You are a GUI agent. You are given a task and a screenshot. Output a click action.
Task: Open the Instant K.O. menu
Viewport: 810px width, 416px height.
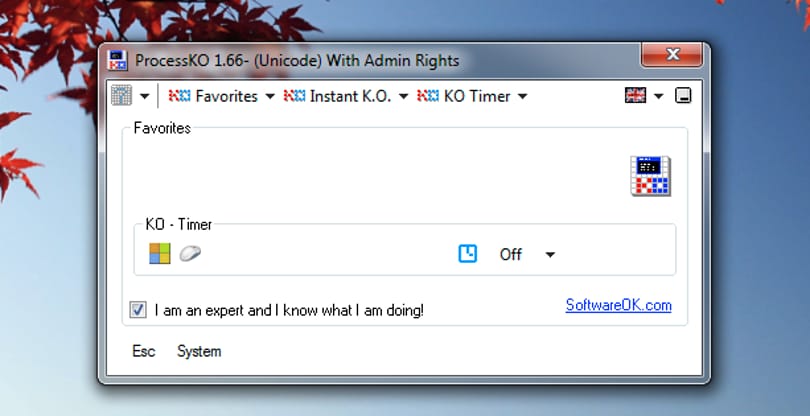pyautogui.click(x=338, y=96)
